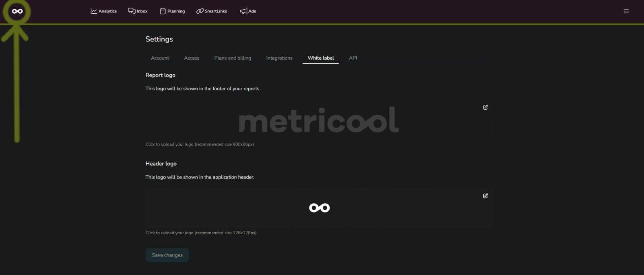Open the Ads section

click(x=248, y=11)
